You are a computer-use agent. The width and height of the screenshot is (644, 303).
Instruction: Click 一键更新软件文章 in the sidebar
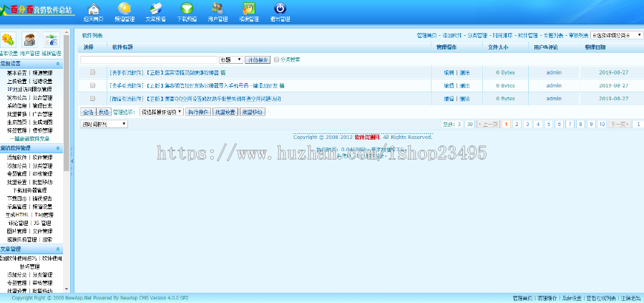(x=29, y=138)
